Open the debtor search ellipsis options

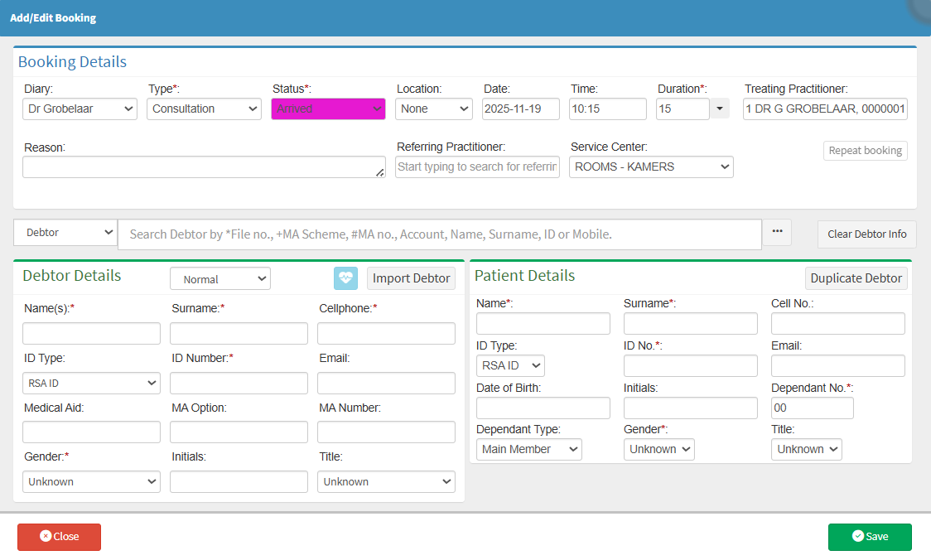click(777, 233)
